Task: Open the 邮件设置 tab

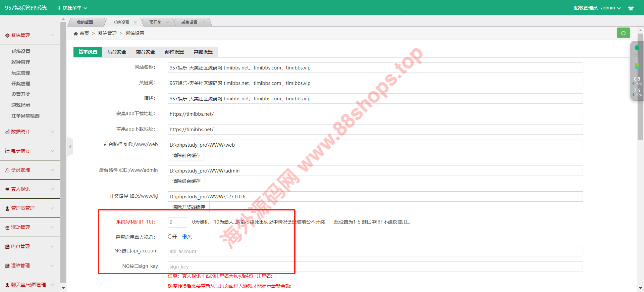Action: click(x=174, y=52)
